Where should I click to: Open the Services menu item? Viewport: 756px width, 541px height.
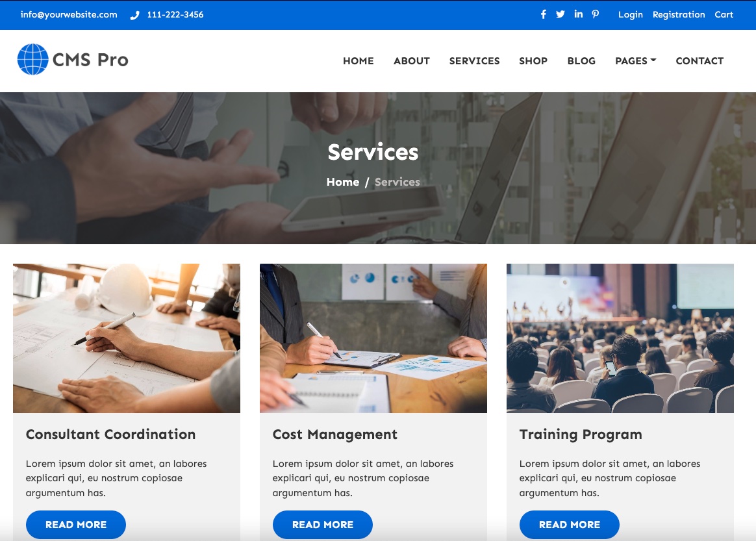474,61
